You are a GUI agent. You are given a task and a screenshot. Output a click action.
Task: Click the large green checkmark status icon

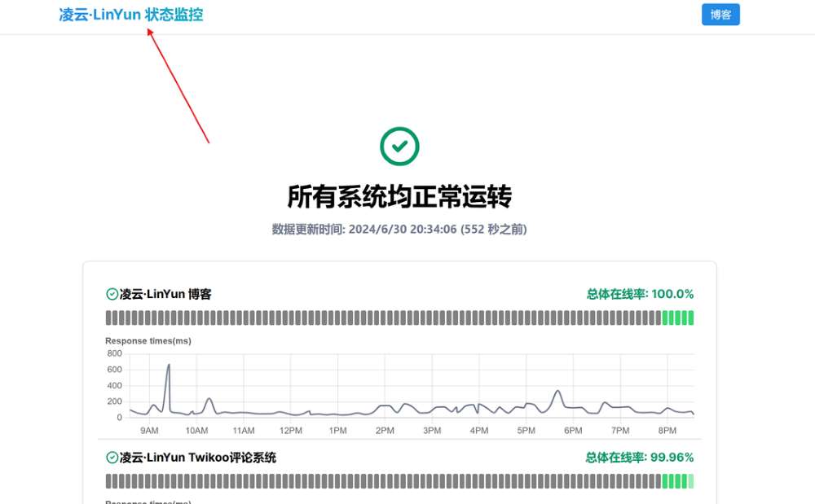tap(399, 147)
